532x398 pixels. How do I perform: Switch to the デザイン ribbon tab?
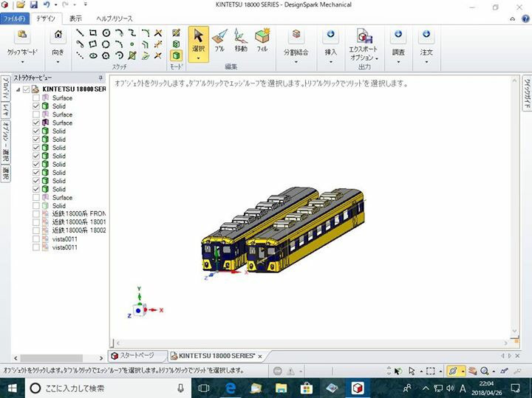pos(46,18)
